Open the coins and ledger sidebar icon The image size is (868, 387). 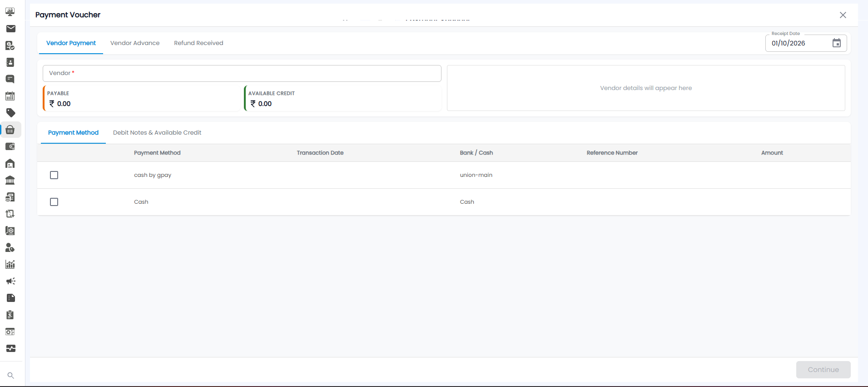10,197
